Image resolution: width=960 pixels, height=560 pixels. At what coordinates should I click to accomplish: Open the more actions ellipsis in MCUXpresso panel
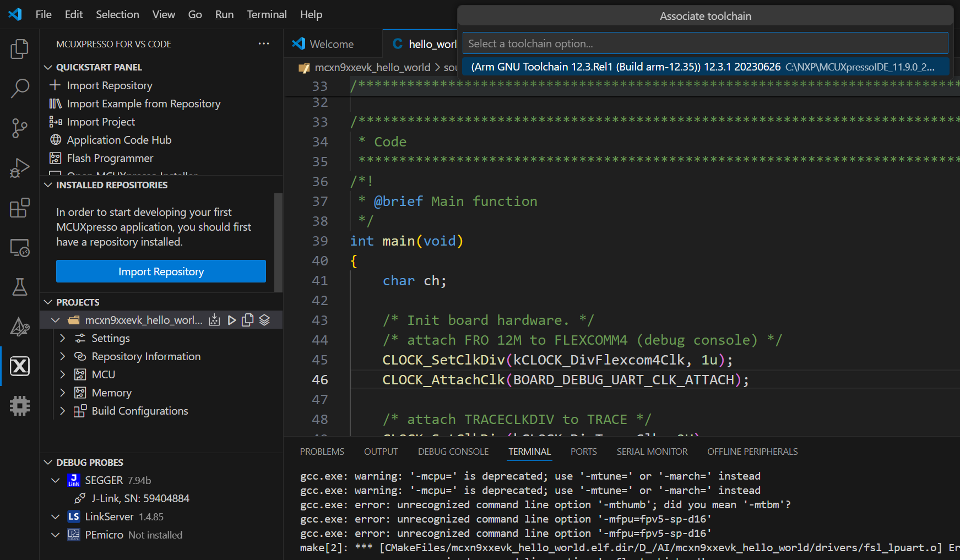264,44
